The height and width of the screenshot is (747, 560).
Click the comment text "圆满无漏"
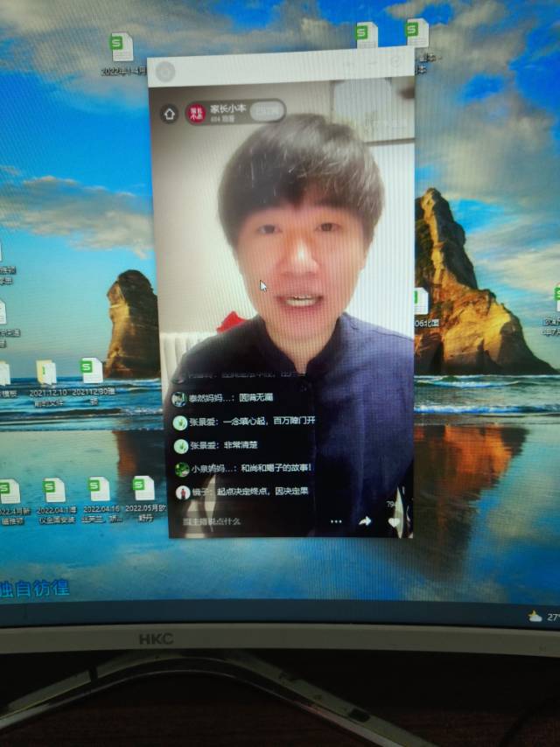point(255,397)
